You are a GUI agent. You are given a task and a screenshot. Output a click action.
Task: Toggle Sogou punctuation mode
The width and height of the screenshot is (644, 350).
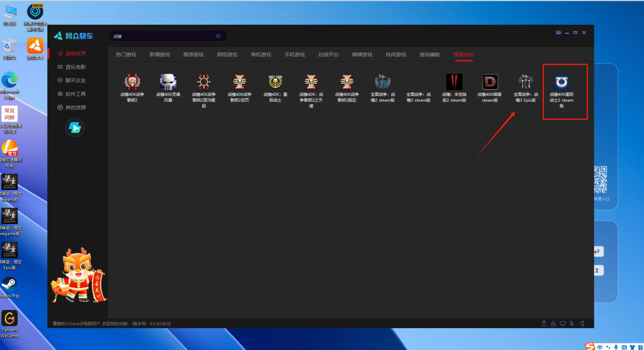608,347
